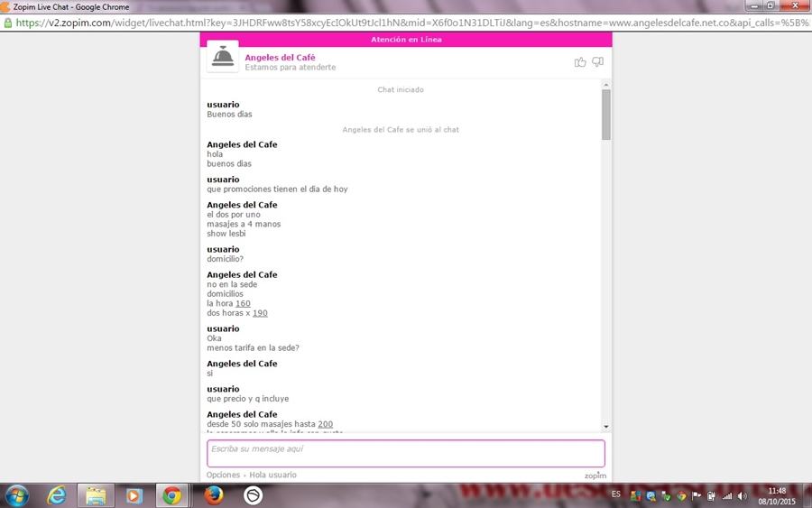Open Firefox from the taskbar

coord(214,495)
